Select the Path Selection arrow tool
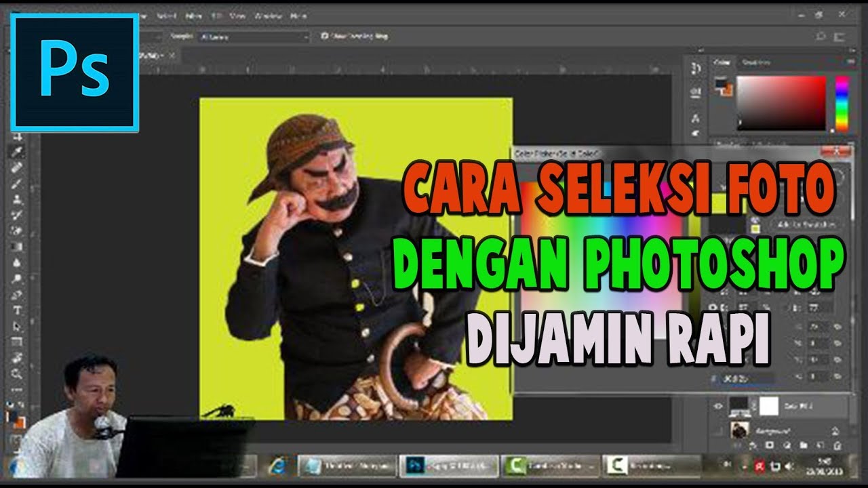 pyautogui.click(x=18, y=327)
